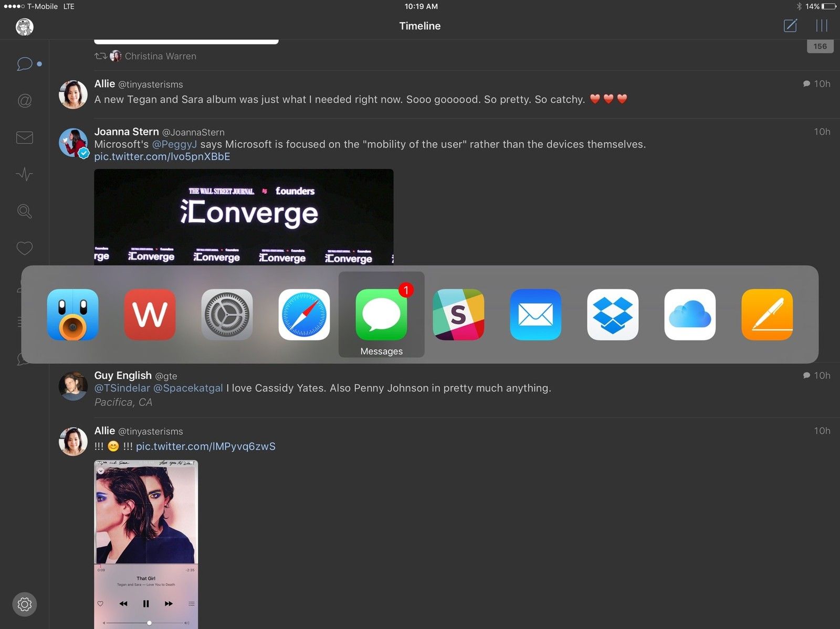Open Joanna Stern's profile picture
Image resolution: width=840 pixels, height=629 pixels.
click(73, 143)
